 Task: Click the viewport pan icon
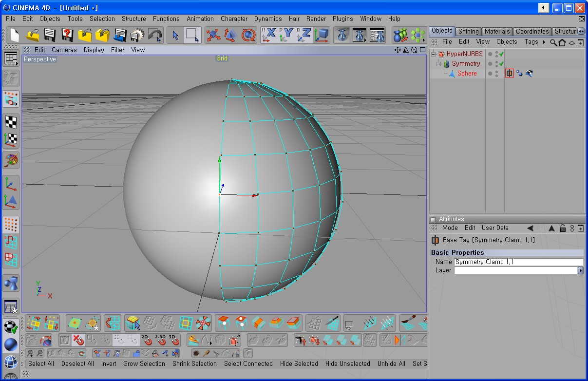[x=398, y=50]
